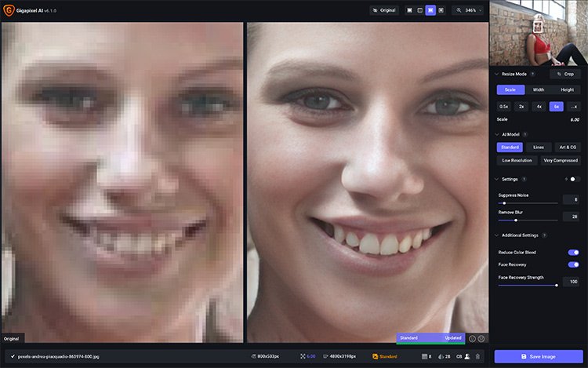Click the Gigapixel AI logo
This screenshot has height=368, width=588.
(x=9, y=10)
